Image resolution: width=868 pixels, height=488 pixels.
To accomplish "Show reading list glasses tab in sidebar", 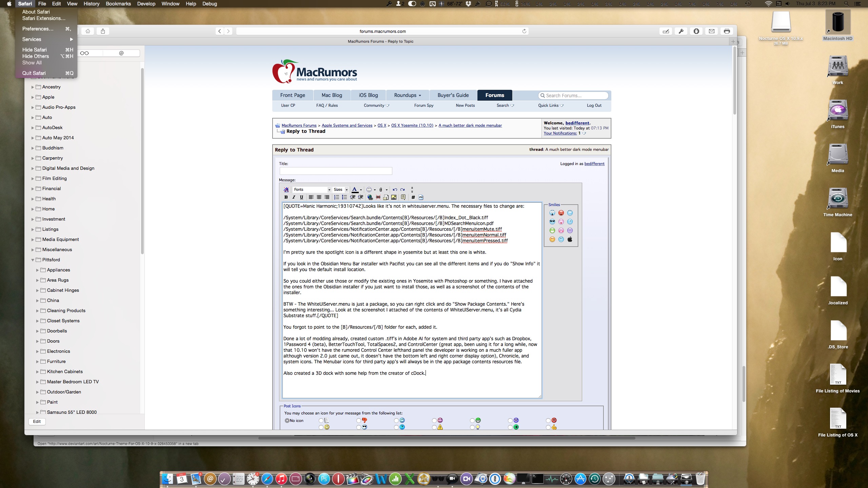I will [x=84, y=53].
